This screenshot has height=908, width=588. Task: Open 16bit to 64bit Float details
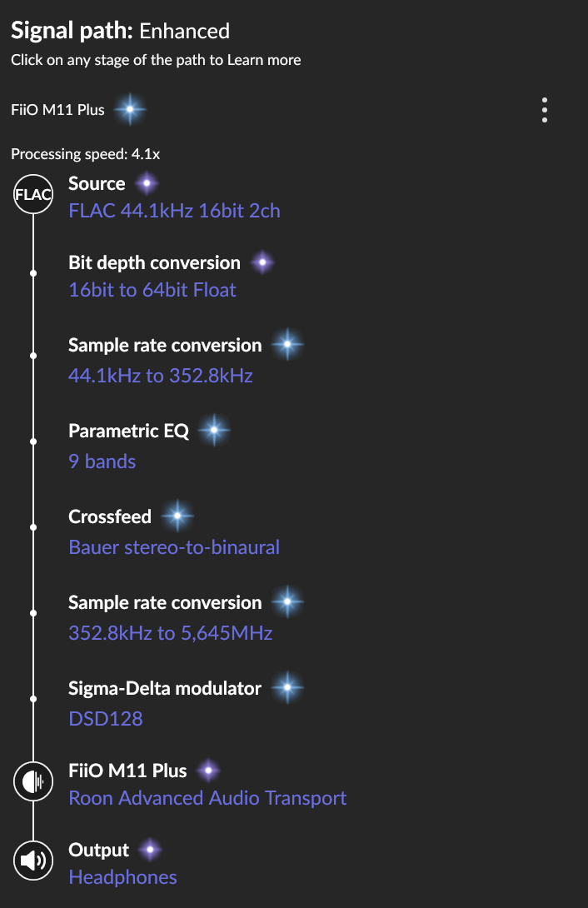click(x=152, y=290)
